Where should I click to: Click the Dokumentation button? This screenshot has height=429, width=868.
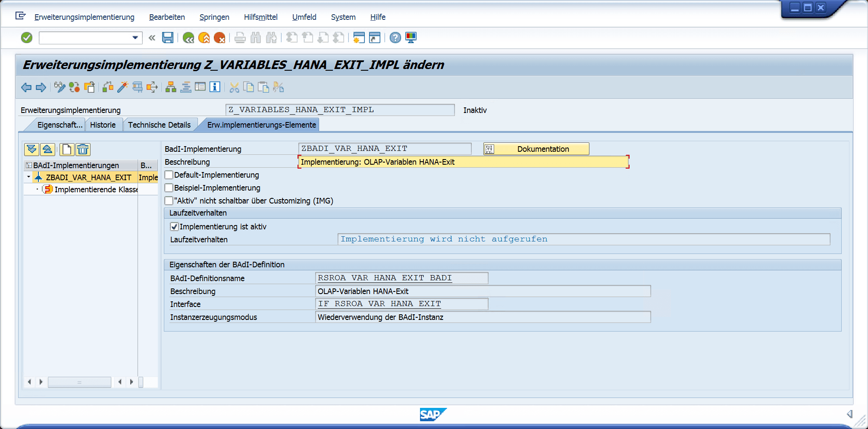click(x=536, y=149)
